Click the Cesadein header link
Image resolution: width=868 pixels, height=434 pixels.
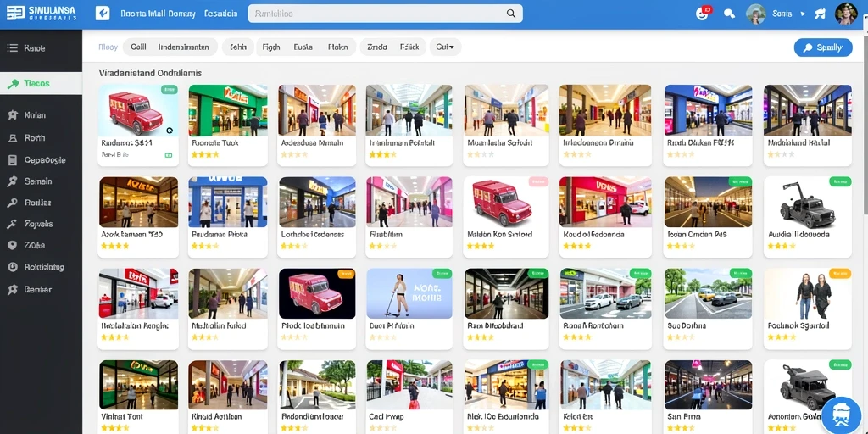coord(221,14)
